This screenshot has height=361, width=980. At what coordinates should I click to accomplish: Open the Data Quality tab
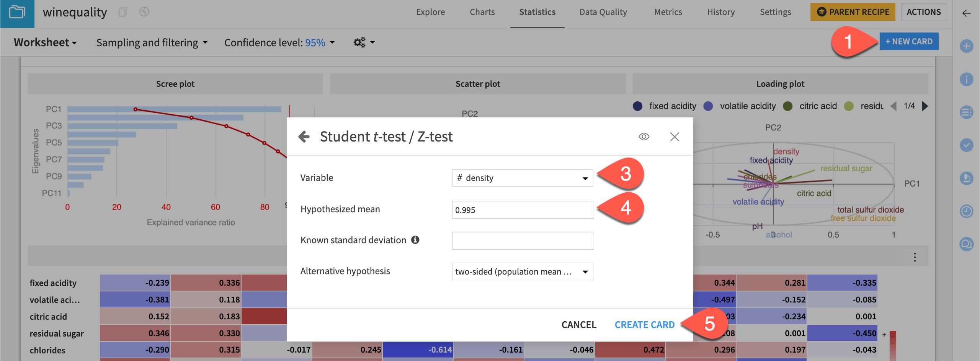[x=603, y=12]
